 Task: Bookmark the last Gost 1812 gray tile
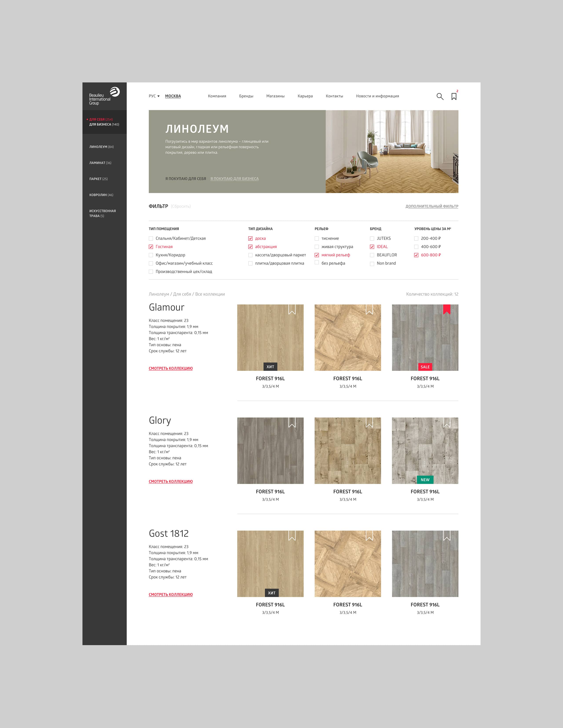coord(447,535)
